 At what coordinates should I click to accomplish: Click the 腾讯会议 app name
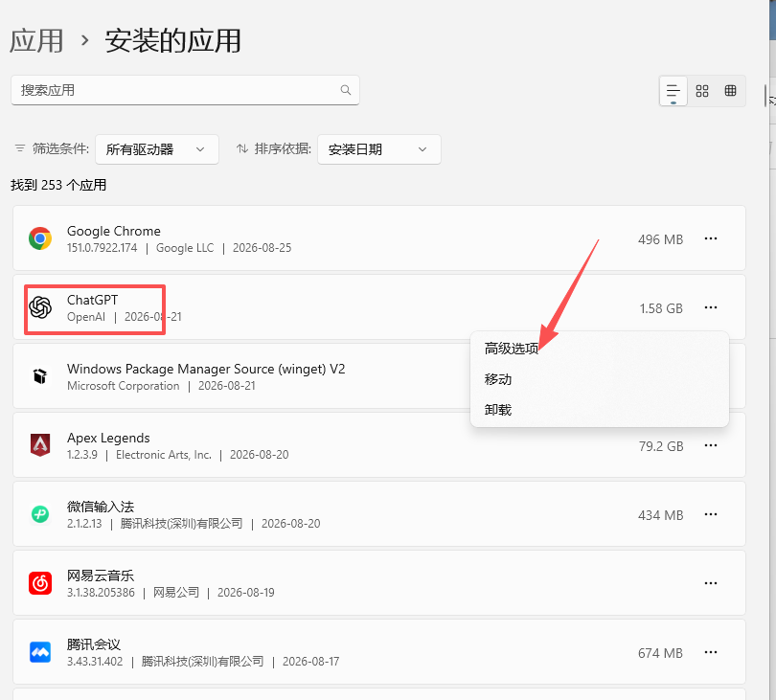point(94,644)
